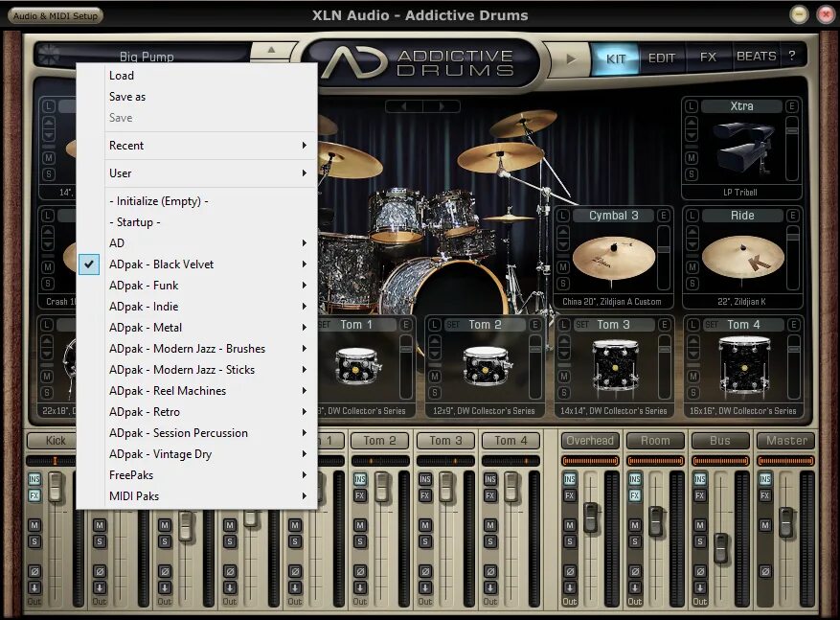Click the Kick channel label button

56,441
